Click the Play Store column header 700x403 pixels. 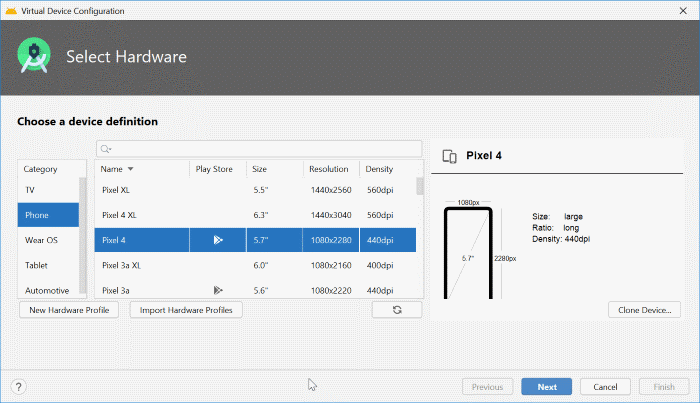218,169
